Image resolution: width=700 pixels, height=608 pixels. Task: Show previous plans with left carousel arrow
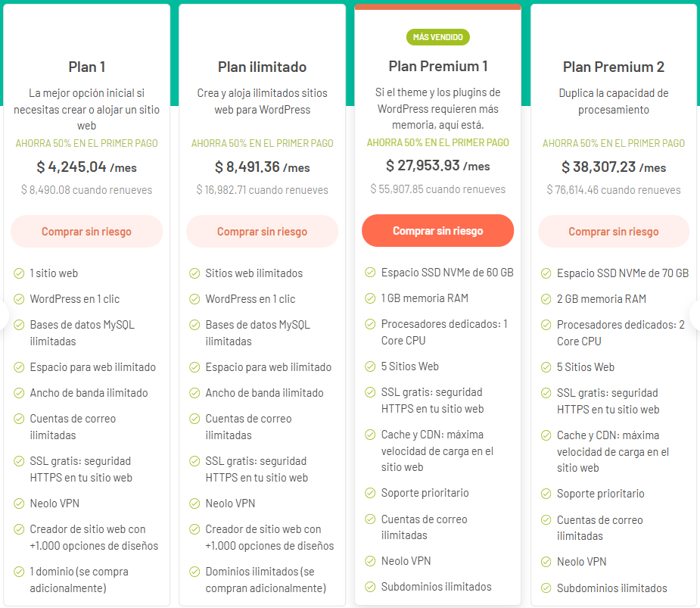[4, 316]
